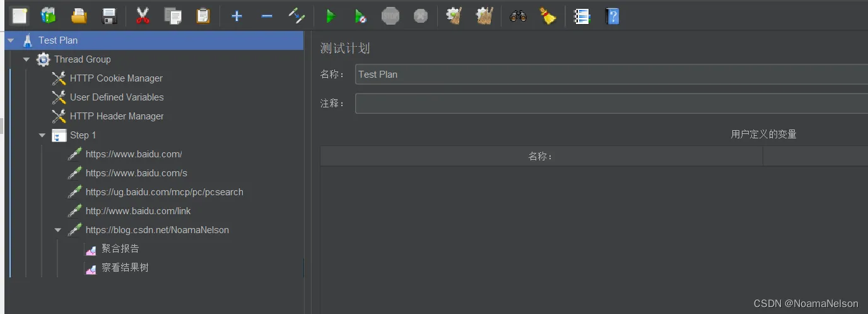
Task: Click the 察看结果树 listener chart icon
Action: (x=91, y=269)
